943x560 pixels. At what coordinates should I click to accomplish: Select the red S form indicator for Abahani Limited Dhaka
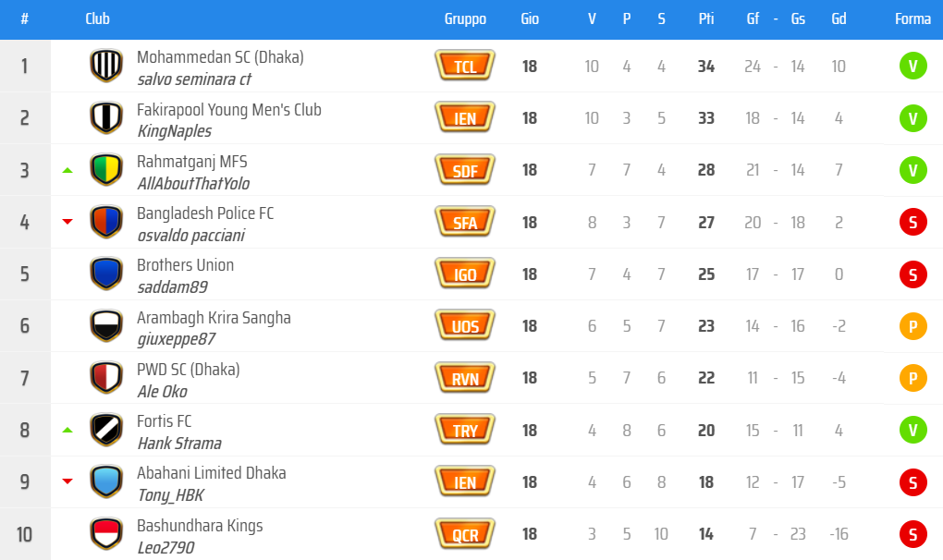(x=912, y=481)
